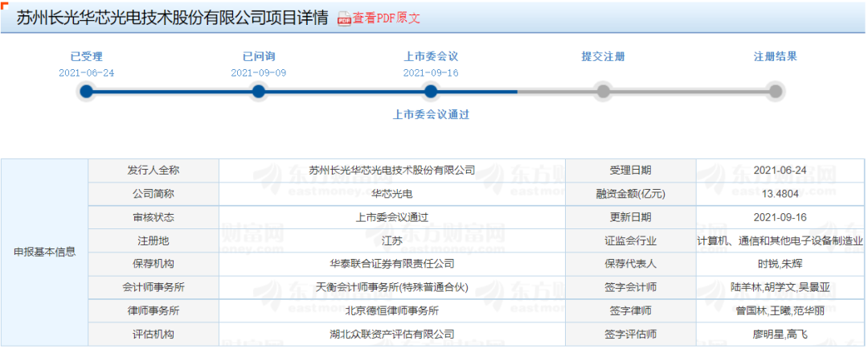Click the 证监会行业 label cell

(x=631, y=241)
